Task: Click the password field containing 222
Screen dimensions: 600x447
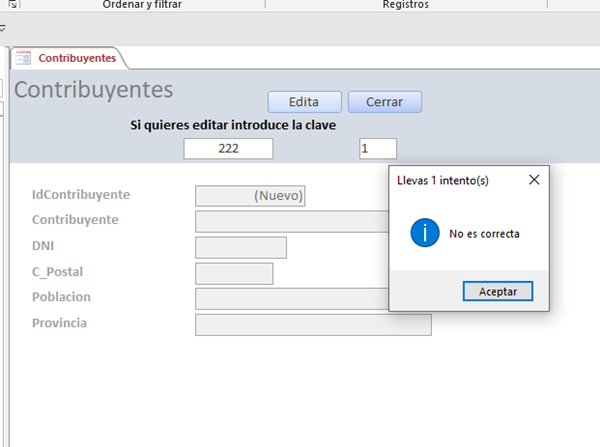Action: (228, 148)
